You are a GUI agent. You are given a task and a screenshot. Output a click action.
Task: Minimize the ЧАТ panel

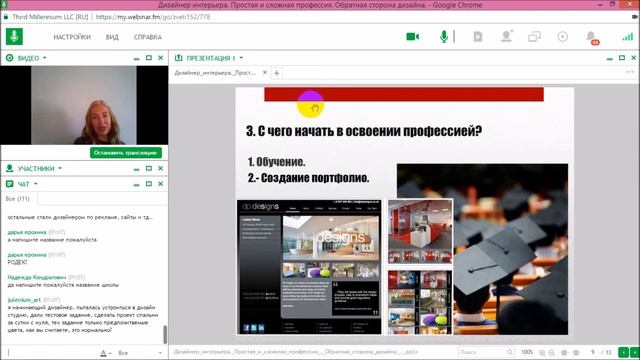click(136, 184)
